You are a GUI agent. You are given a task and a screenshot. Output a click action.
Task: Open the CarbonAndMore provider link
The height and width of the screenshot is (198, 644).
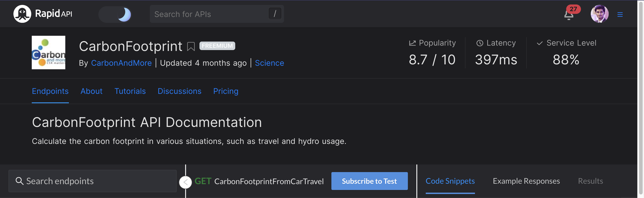coord(121,63)
